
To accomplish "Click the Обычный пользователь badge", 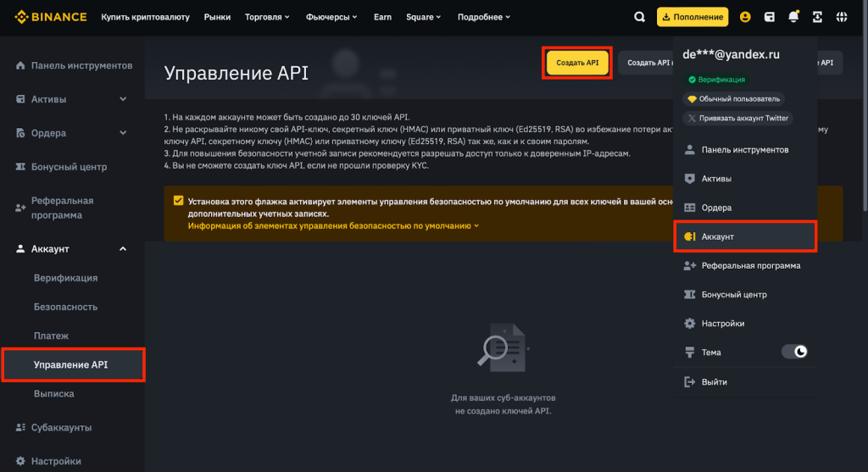I will [733, 99].
